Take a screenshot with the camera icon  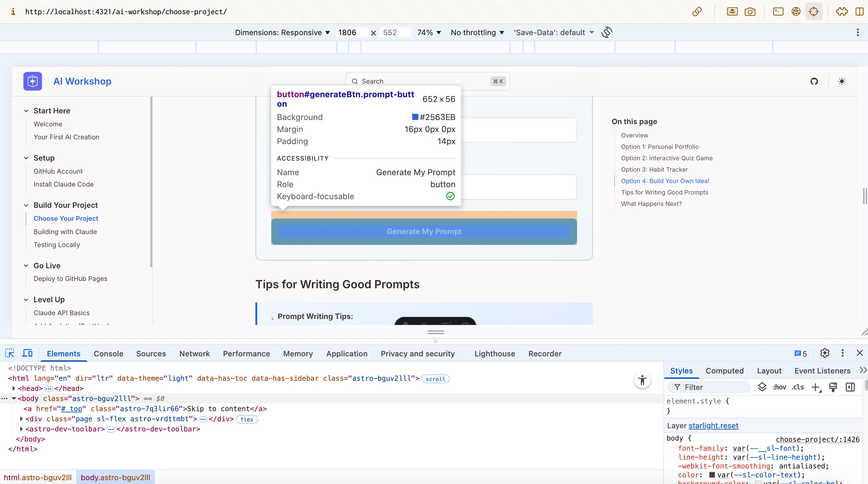[x=750, y=12]
